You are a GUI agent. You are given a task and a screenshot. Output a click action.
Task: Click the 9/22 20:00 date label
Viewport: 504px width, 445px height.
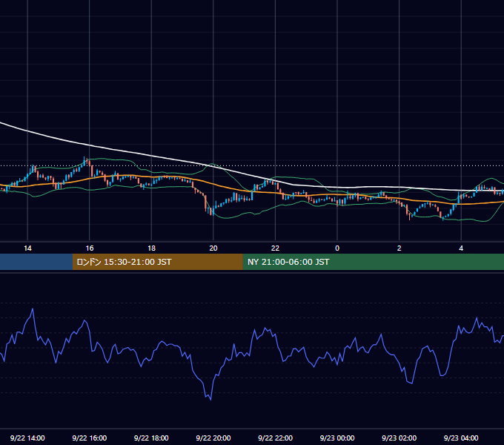point(213,438)
